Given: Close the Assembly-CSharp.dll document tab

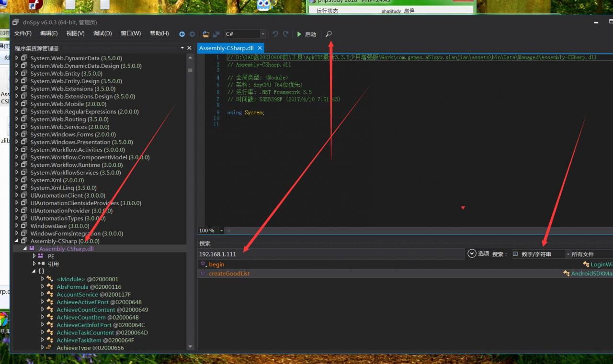Looking at the screenshot, I should click(260, 48).
